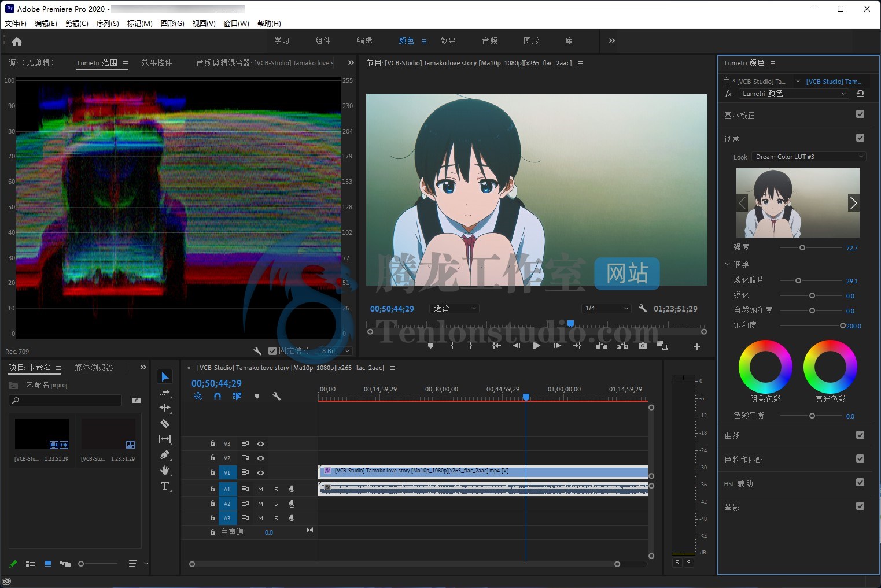
Task: Switch to the Effects workspace
Action: point(448,40)
